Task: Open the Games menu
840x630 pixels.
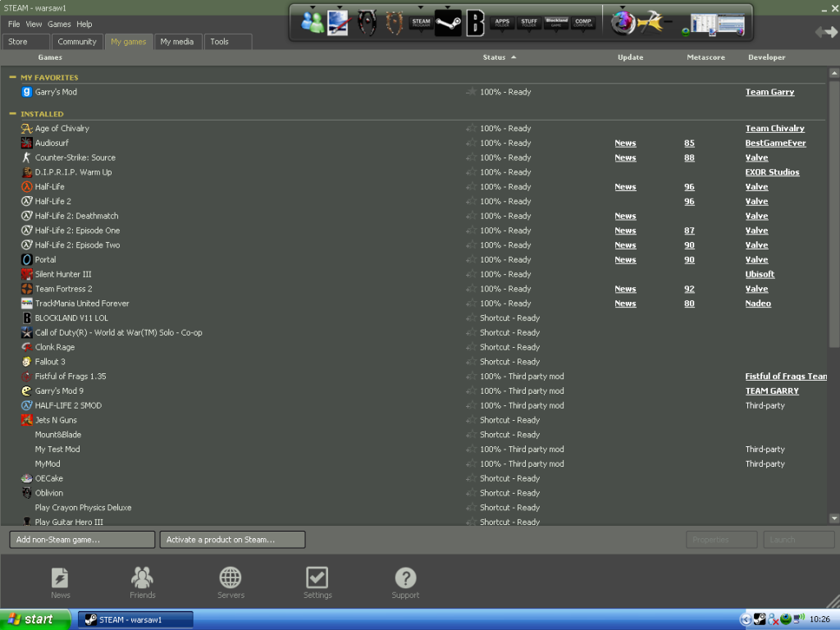Action: (x=59, y=25)
